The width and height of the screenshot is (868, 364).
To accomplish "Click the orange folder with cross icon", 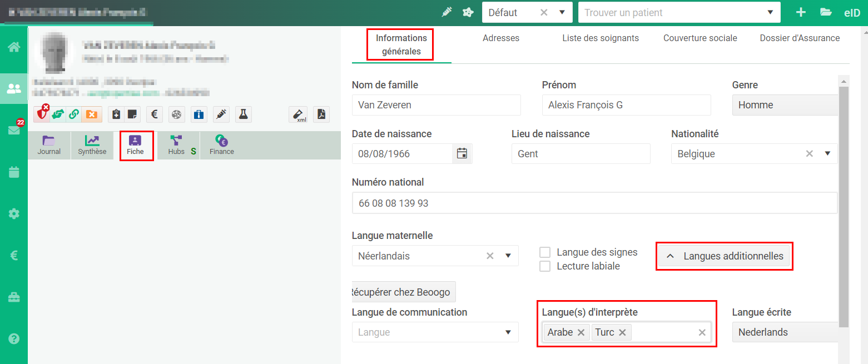I will click(x=92, y=114).
